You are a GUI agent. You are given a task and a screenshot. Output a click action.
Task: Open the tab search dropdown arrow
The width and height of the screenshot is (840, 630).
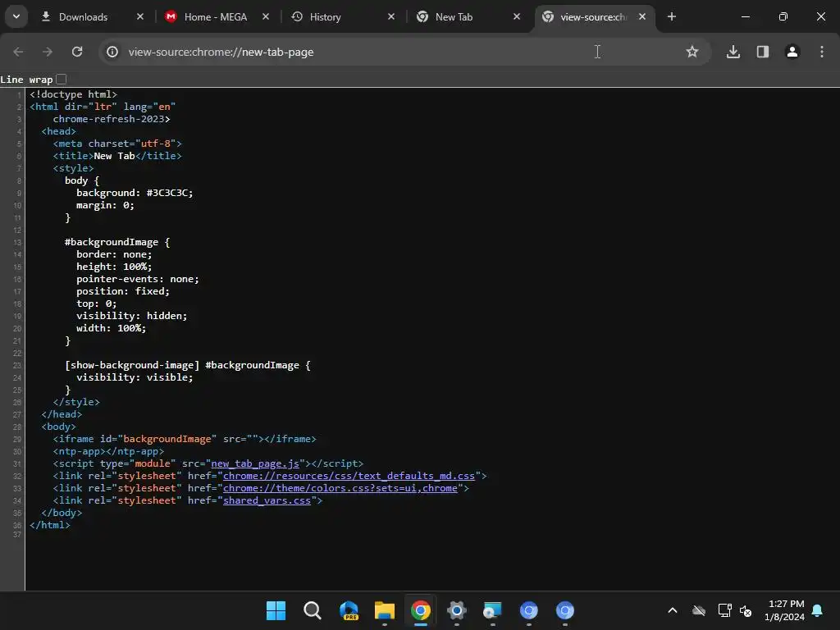coord(16,16)
